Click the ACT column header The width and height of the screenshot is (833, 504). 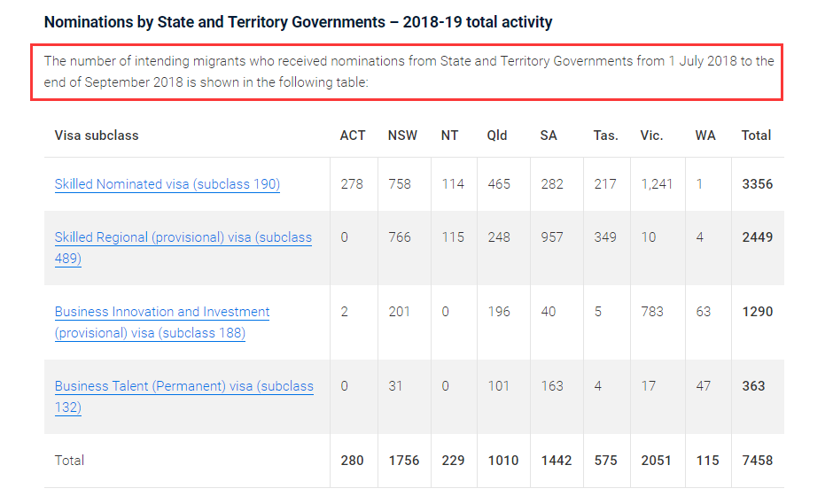pos(352,136)
